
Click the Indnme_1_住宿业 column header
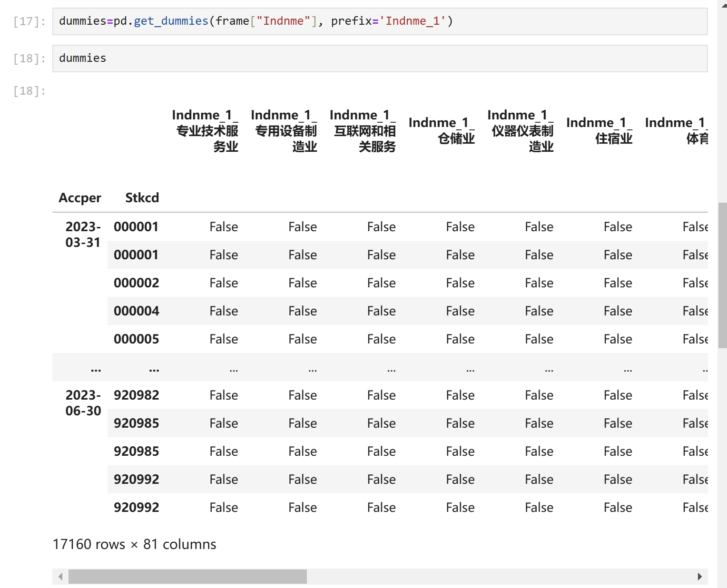click(x=599, y=130)
